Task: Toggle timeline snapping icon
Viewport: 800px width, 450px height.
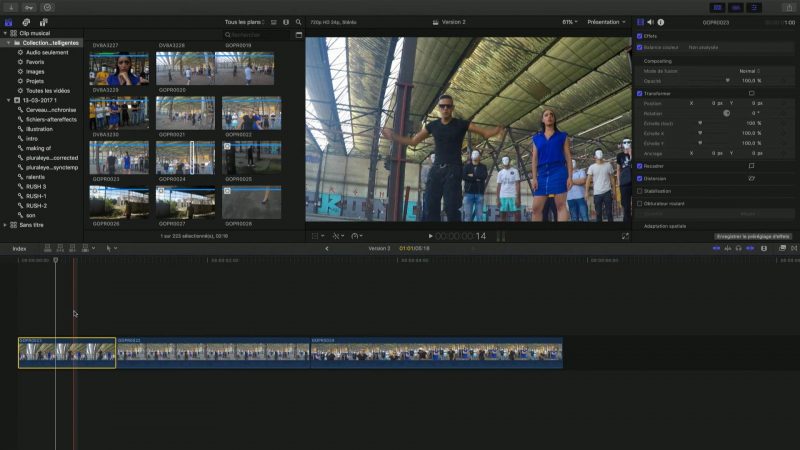Action: point(750,248)
